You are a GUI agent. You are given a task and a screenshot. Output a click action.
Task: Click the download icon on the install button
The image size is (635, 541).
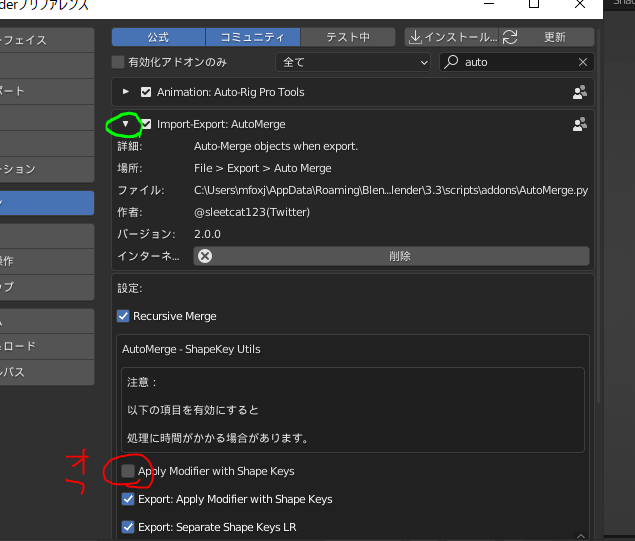point(415,37)
